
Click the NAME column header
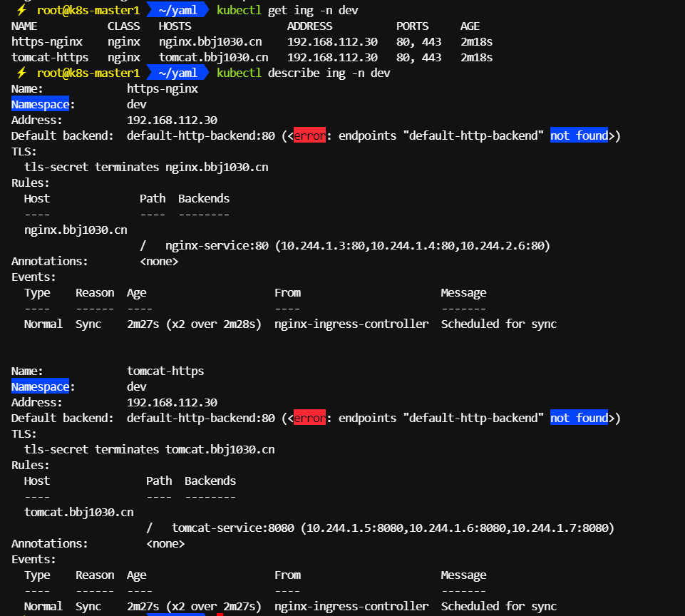point(24,26)
